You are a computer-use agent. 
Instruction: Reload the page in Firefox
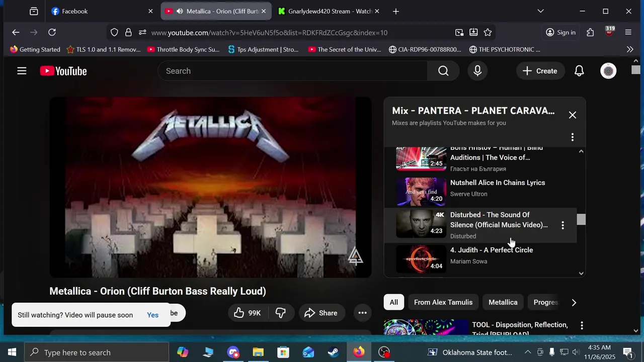point(52,32)
